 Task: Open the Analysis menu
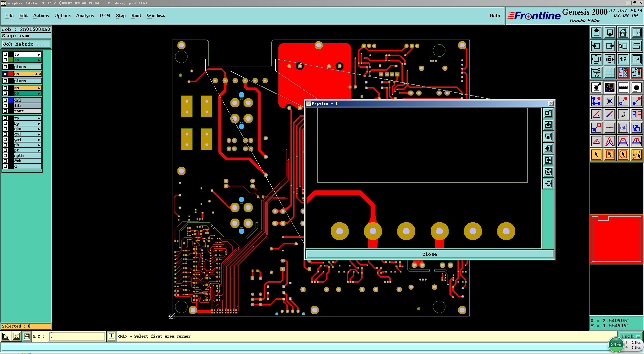click(x=85, y=15)
